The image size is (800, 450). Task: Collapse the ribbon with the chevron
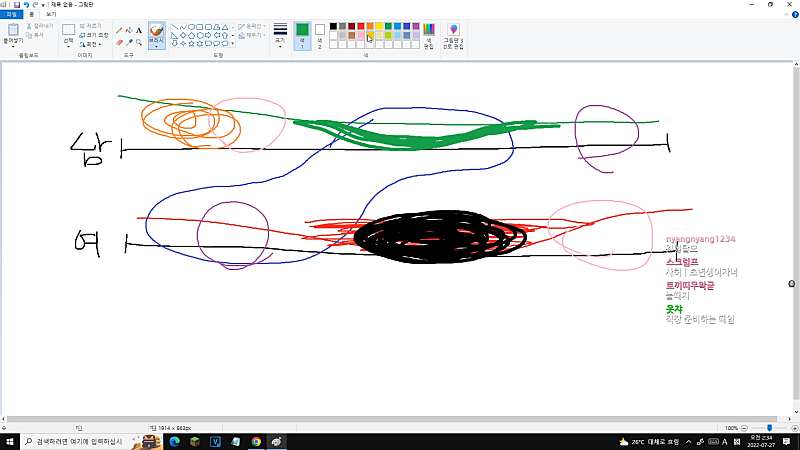click(x=786, y=15)
